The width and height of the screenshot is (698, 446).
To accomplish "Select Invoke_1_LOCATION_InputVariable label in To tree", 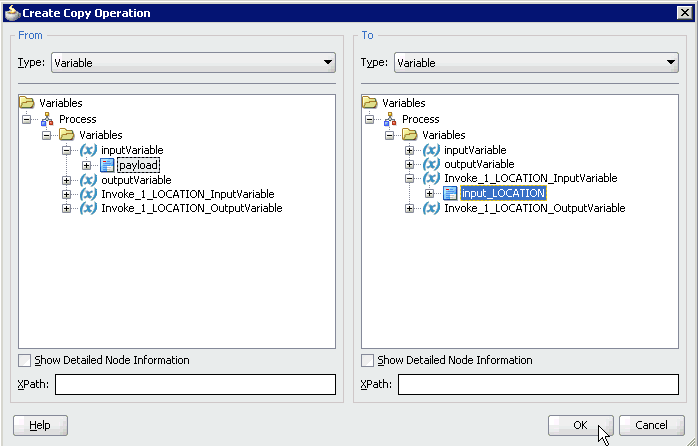I will click(x=531, y=178).
